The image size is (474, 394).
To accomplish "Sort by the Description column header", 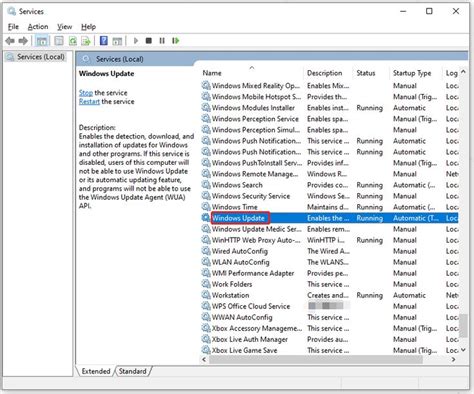I will 328,73.
